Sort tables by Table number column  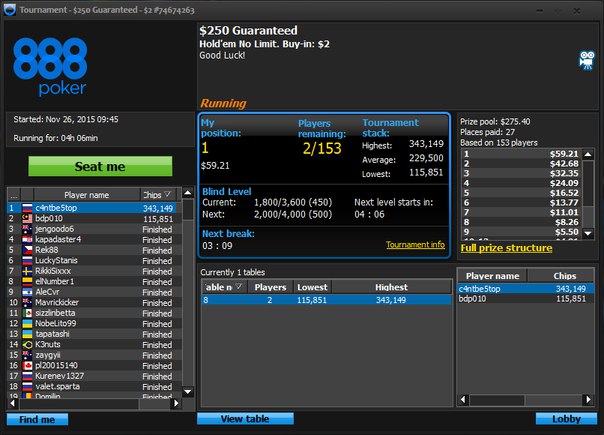tap(223, 287)
